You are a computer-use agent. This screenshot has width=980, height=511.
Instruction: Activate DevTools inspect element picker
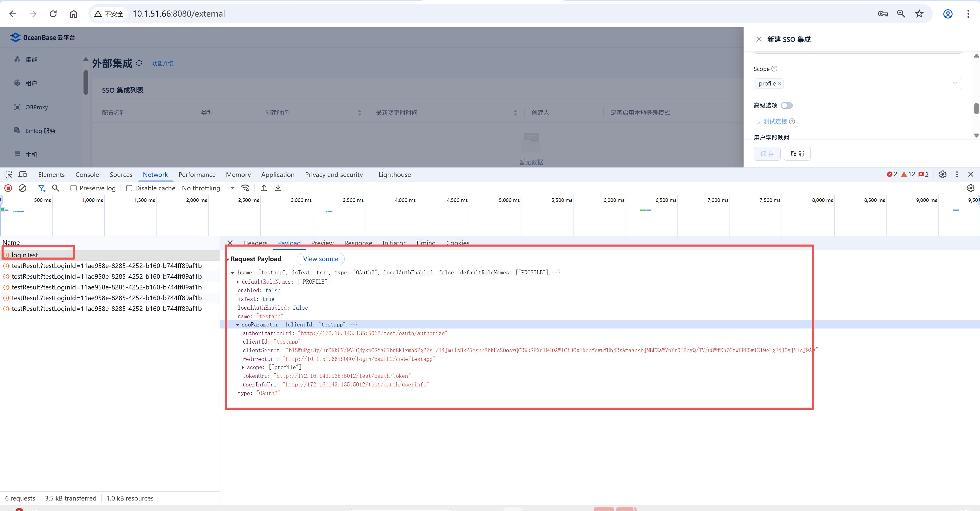[x=8, y=175]
